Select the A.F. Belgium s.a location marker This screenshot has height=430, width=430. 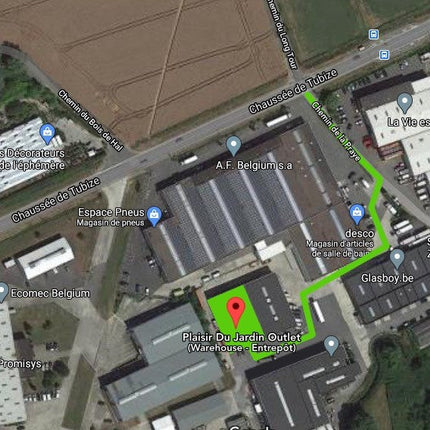click(234, 146)
